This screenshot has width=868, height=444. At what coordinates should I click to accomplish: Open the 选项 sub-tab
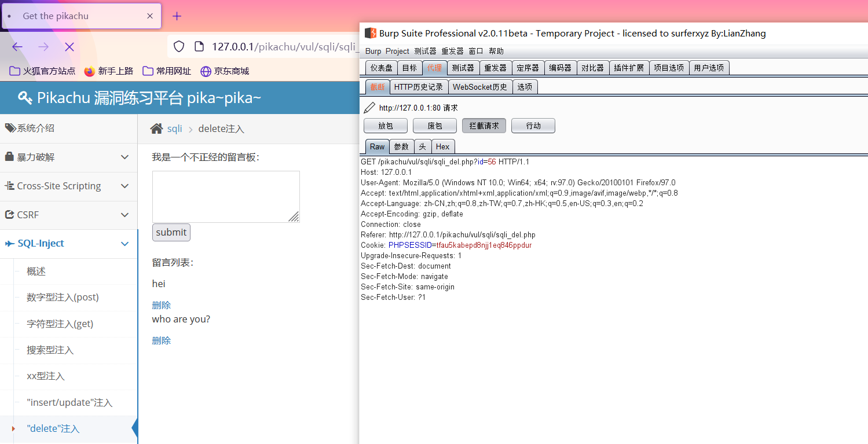pos(525,87)
